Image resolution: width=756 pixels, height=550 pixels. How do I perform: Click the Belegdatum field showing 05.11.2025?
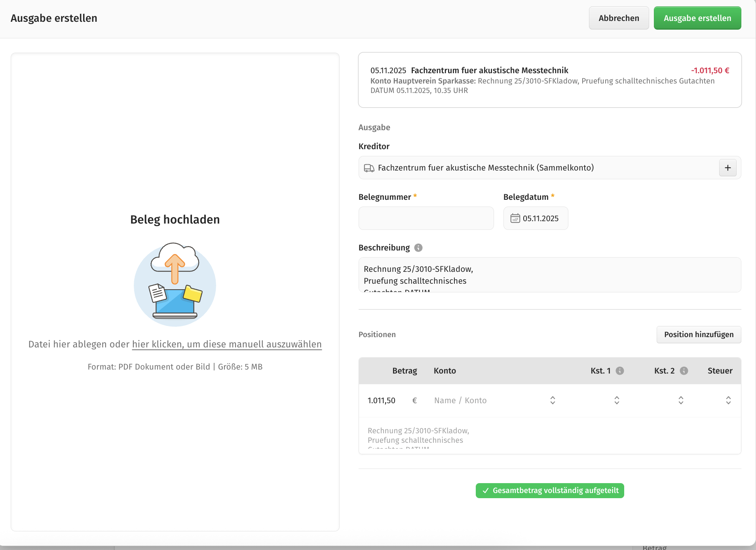[x=540, y=218]
